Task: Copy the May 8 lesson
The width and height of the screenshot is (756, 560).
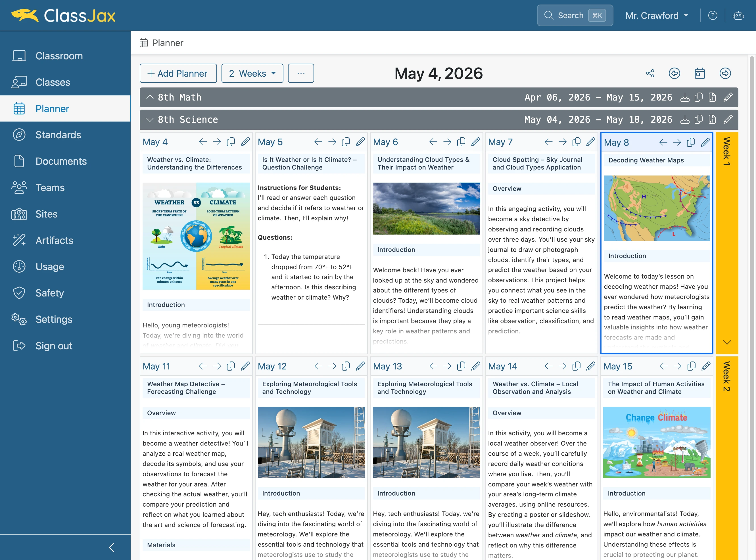Action: 691,143
